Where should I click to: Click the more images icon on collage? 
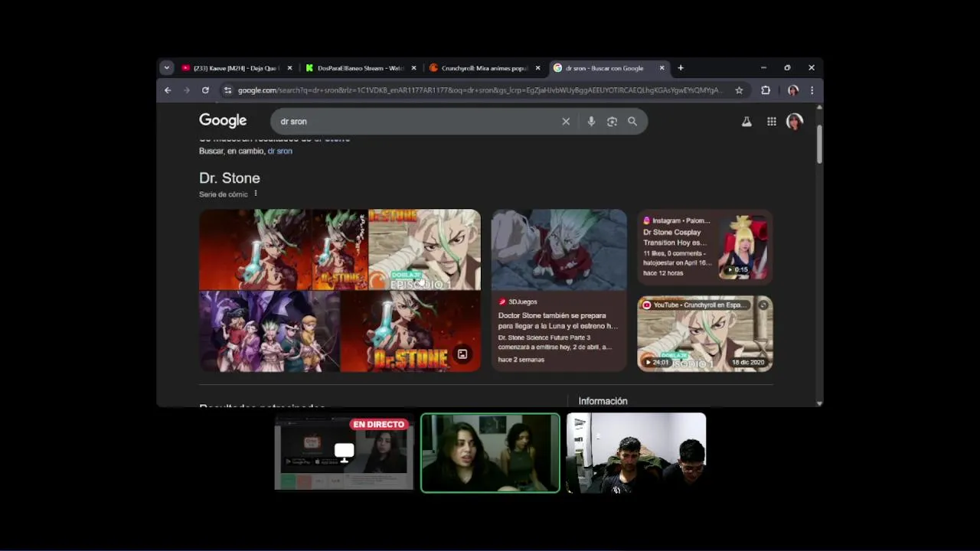(462, 354)
